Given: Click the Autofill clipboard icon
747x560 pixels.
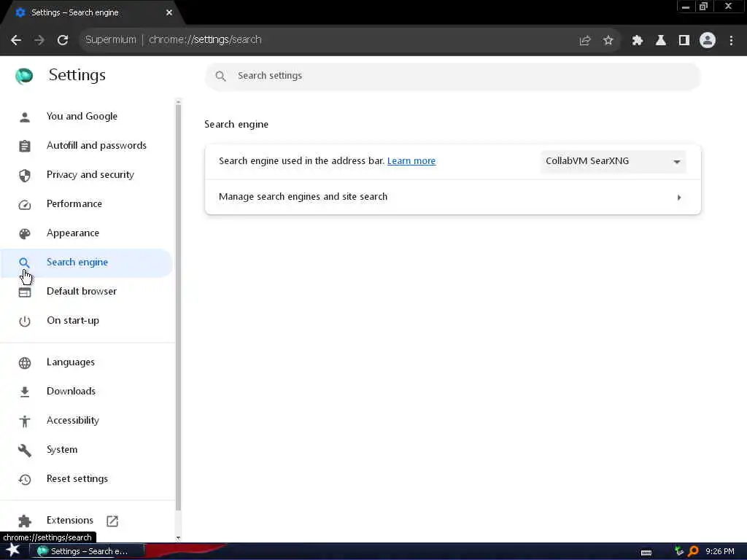Looking at the screenshot, I should click(x=24, y=146).
